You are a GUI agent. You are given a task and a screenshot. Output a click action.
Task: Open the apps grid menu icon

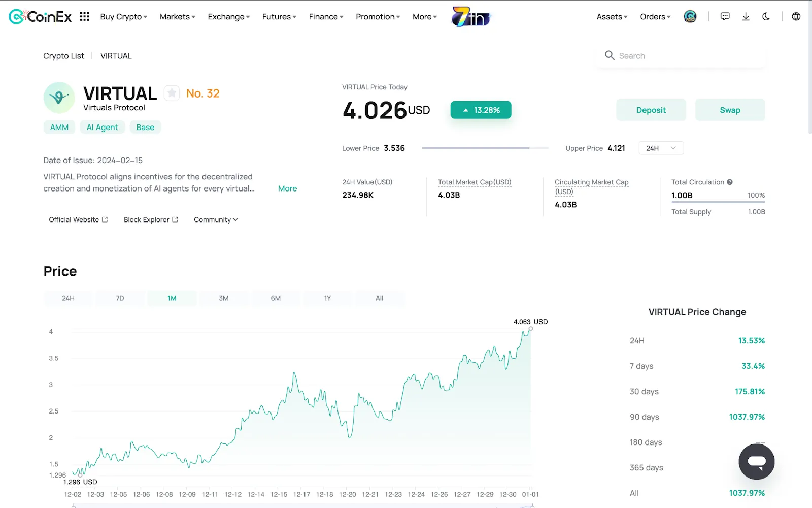[85, 17]
